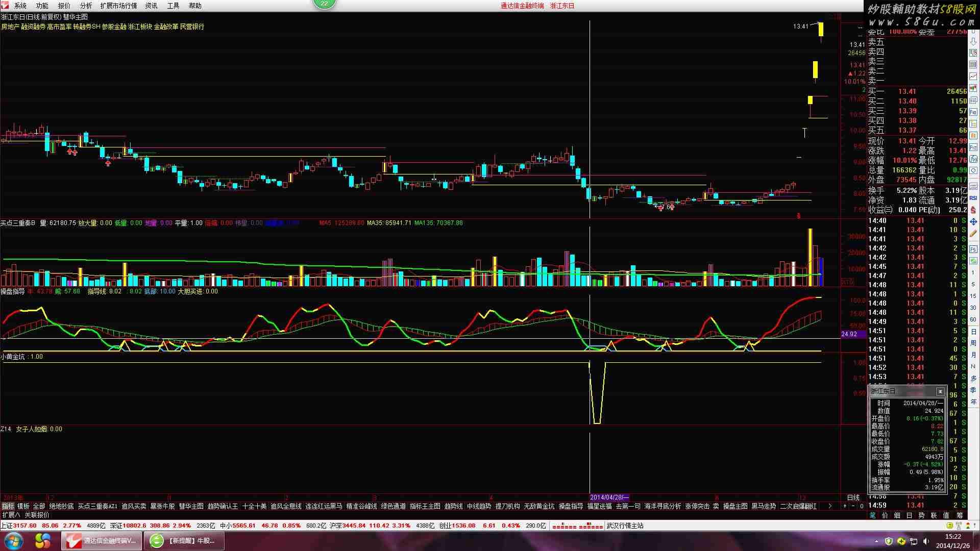This screenshot has width=980, height=551.
Task: Show hidden system tray icons
Action: point(877,541)
